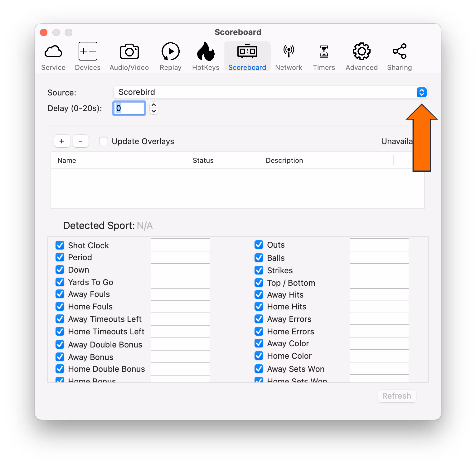The height and width of the screenshot is (466, 476).
Task: Uncheck the Yards To Go checkbox
Action: tap(60, 282)
